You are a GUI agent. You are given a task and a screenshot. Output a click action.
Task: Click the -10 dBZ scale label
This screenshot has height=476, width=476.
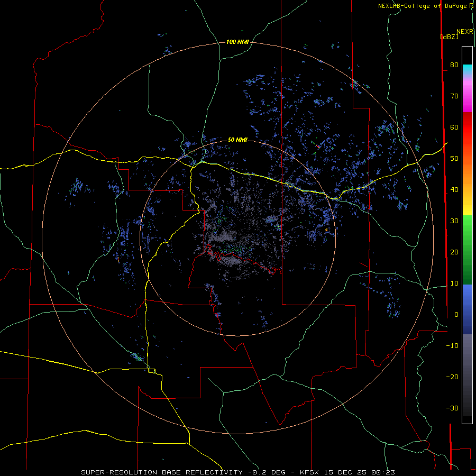(452, 346)
